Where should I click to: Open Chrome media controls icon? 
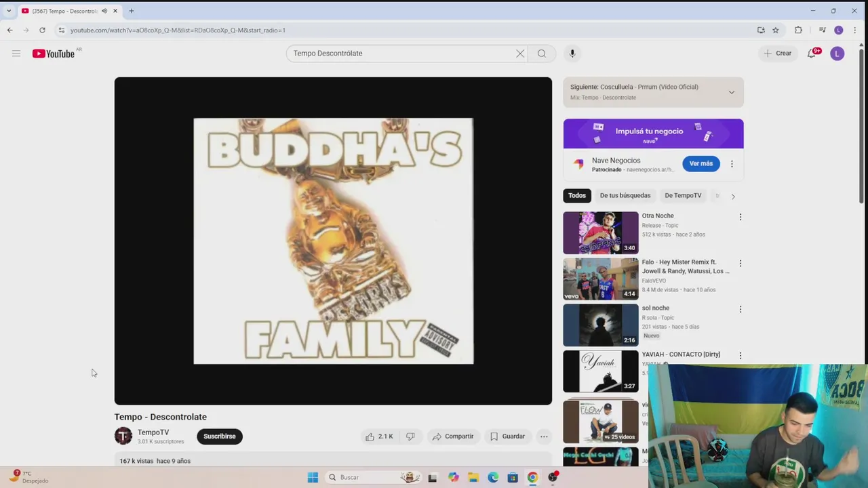(x=823, y=30)
